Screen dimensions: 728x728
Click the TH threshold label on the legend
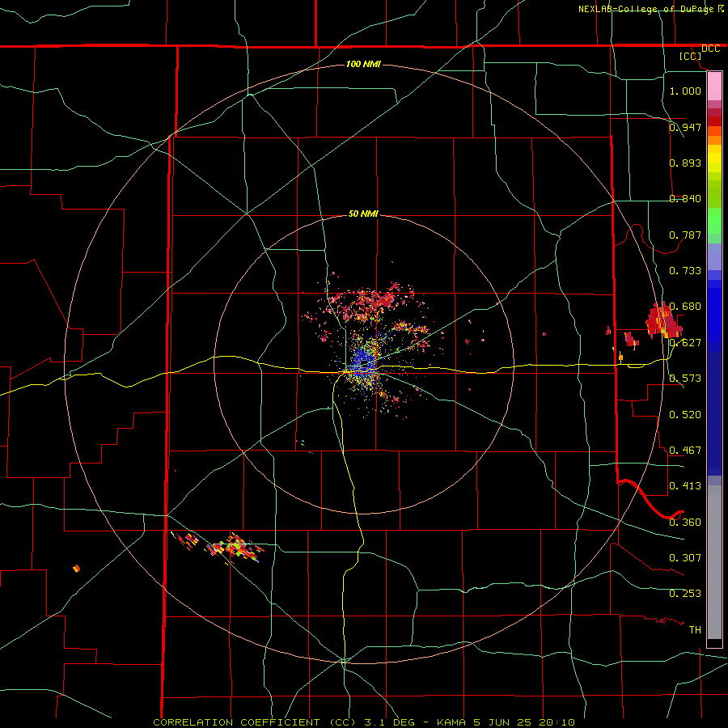695,629
